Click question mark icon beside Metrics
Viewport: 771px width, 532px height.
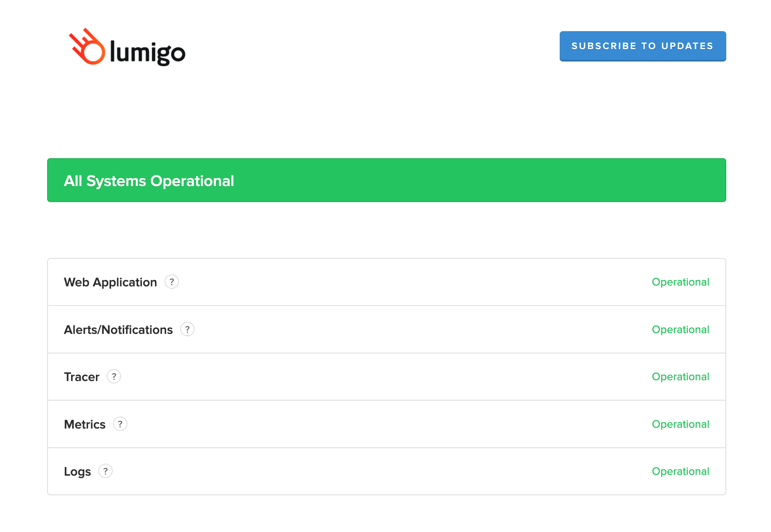120,424
